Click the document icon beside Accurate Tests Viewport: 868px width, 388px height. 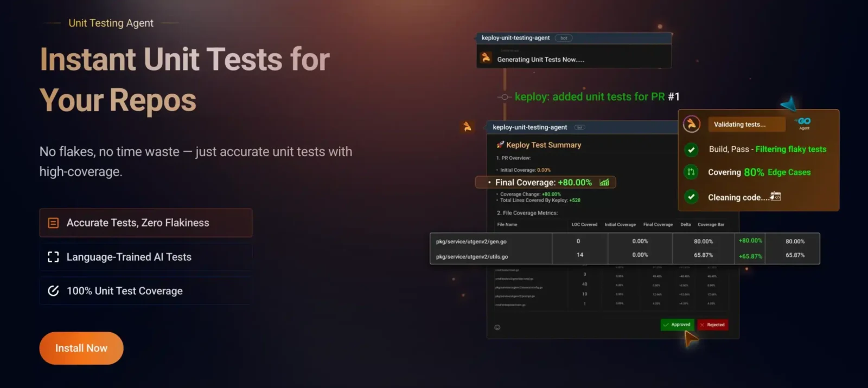coord(53,223)
